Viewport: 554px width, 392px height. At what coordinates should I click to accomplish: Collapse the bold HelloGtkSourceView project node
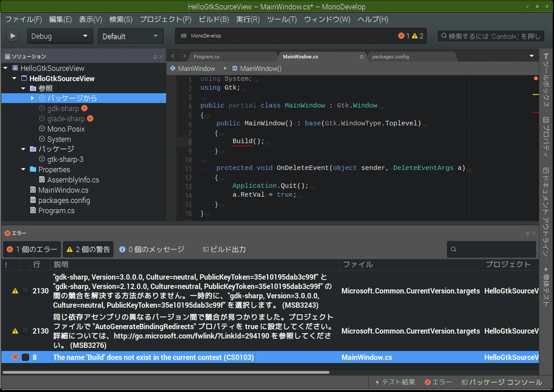pos(15,78)
